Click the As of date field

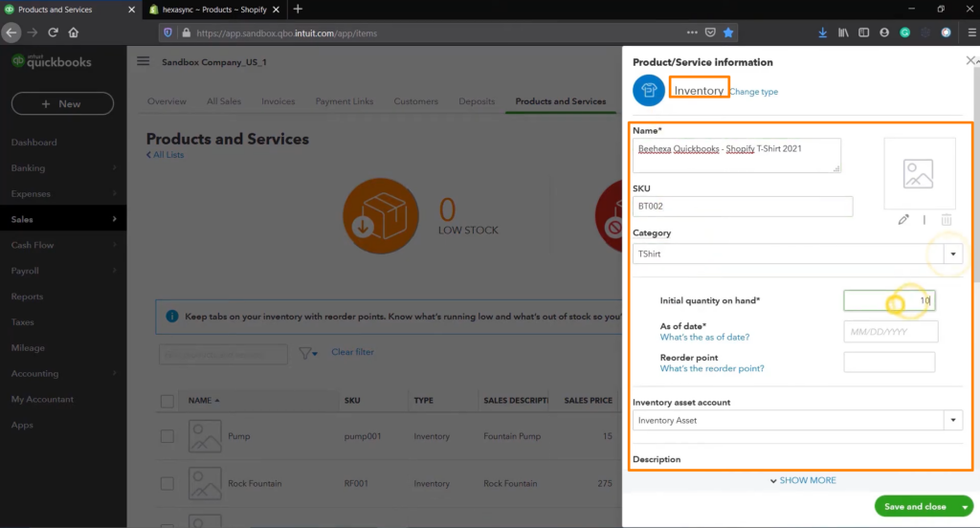click(891, 332)
